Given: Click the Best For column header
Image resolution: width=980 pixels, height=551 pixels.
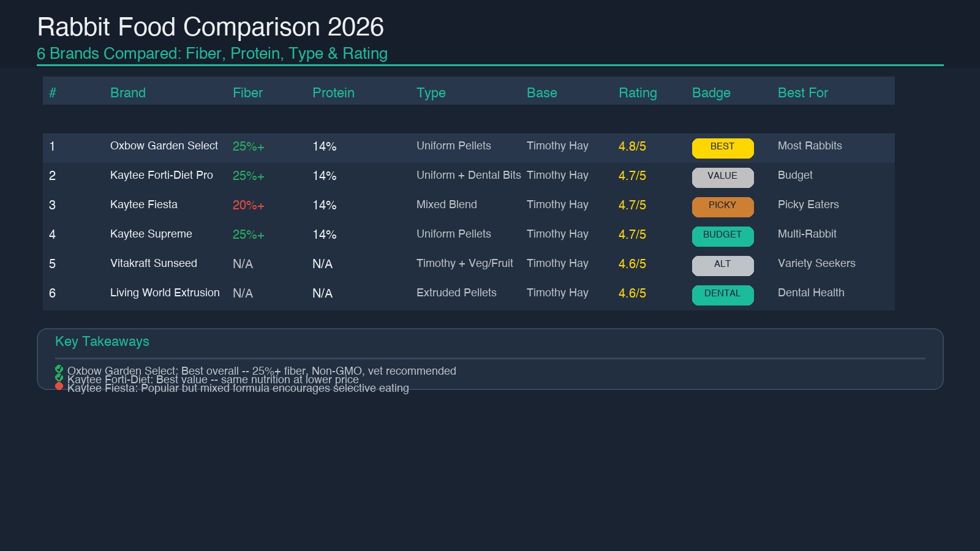Looking at the screenshot, I should 802,93.
